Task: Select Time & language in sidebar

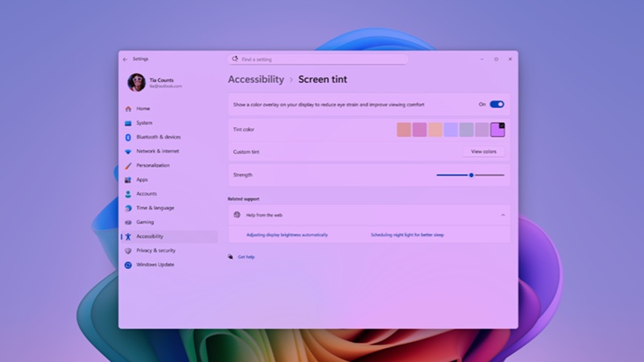Action: click(155, 208)
